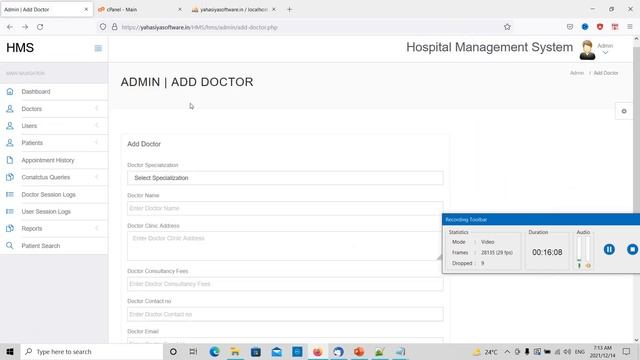Click the Doctor Consultancy Fees field
The height and width of the screenshot is (360, 640).
coord(285,284)
